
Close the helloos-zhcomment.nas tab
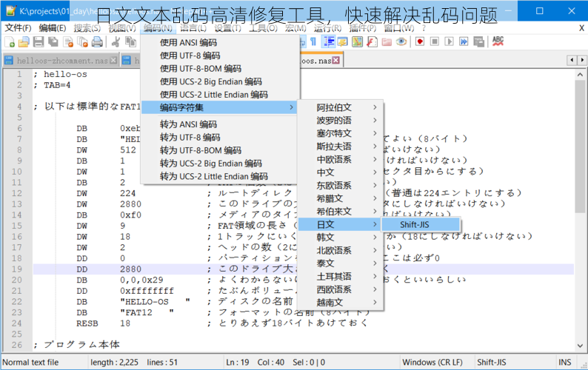[113, 61]
